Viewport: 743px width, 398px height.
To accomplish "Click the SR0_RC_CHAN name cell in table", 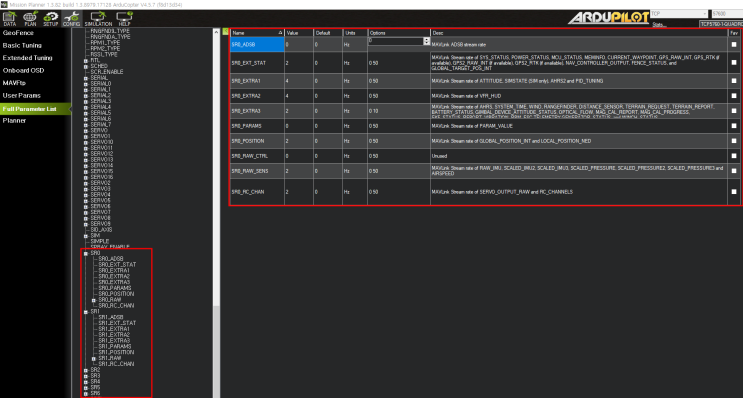I will [x=257, y=192].
